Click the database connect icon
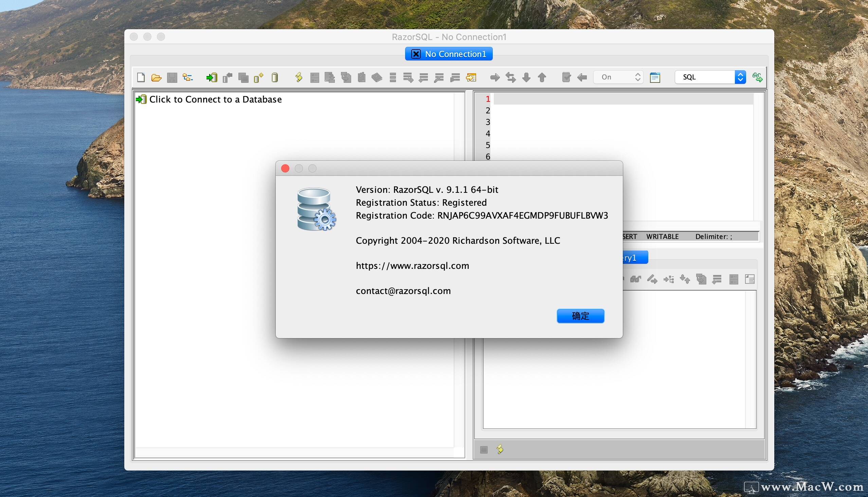The height and width of the screenshot is (497, 868). coord(212,77)
